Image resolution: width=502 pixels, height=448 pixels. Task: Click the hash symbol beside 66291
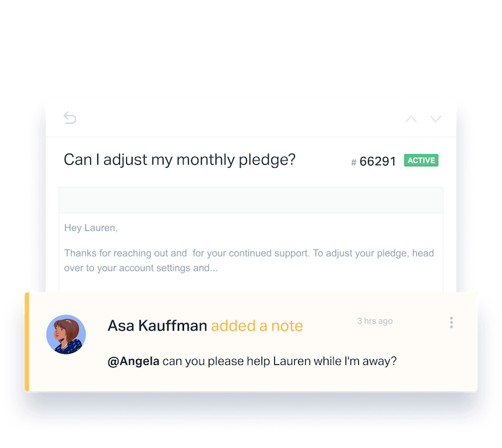click(x=354, y=163)
